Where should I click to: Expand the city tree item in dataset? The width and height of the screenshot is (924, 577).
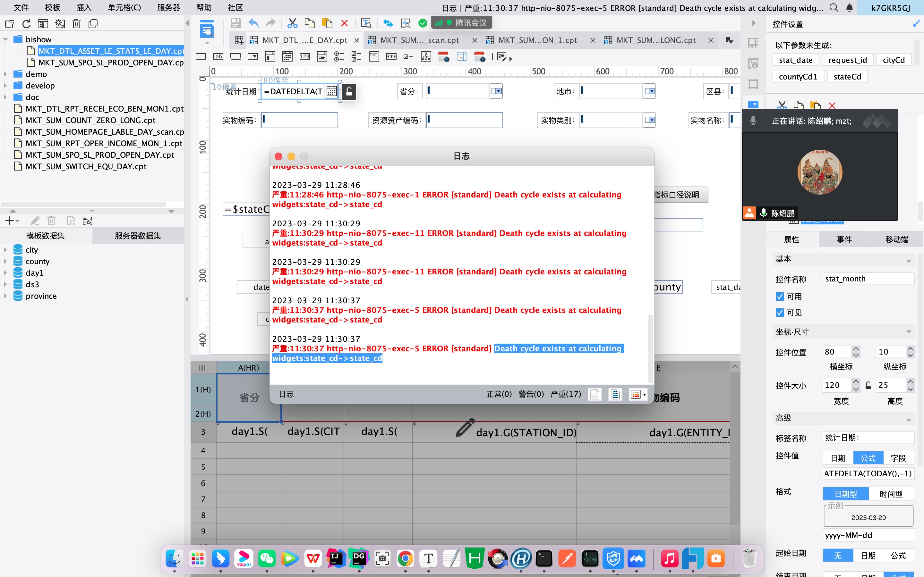(x=5, y=249)
